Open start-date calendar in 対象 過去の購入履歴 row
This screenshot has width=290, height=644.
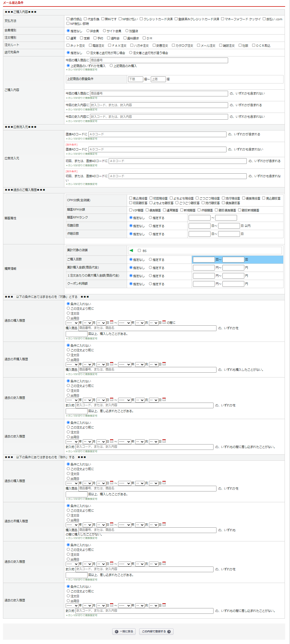pos(112,322)
